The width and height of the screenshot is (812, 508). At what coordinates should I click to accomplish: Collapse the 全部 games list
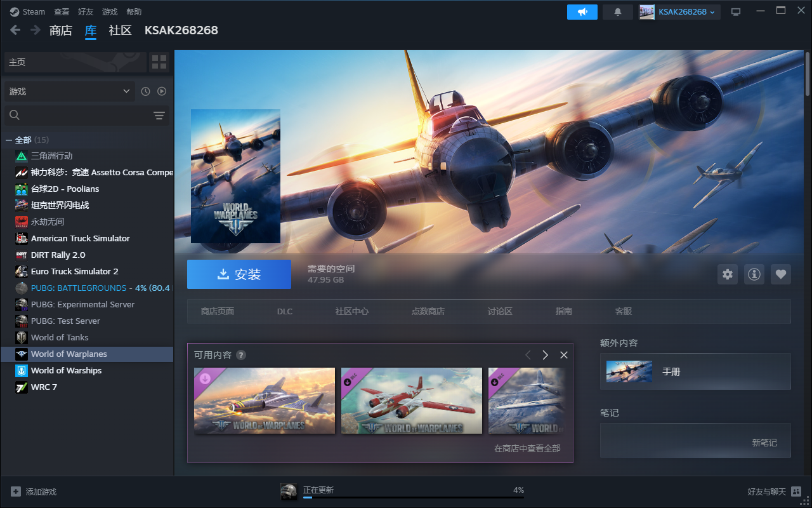[9, 140]
